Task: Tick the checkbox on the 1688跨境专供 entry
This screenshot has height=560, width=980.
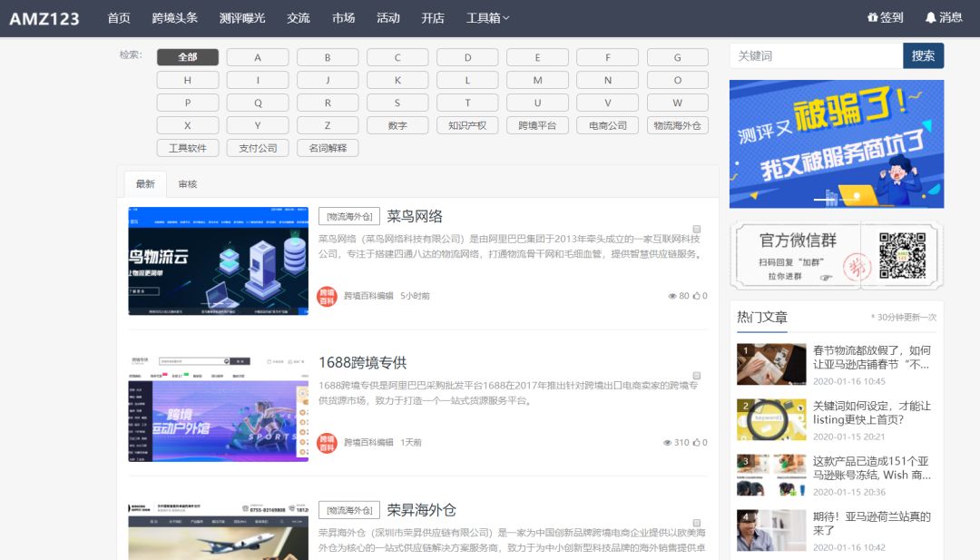Action: (696, 377)
